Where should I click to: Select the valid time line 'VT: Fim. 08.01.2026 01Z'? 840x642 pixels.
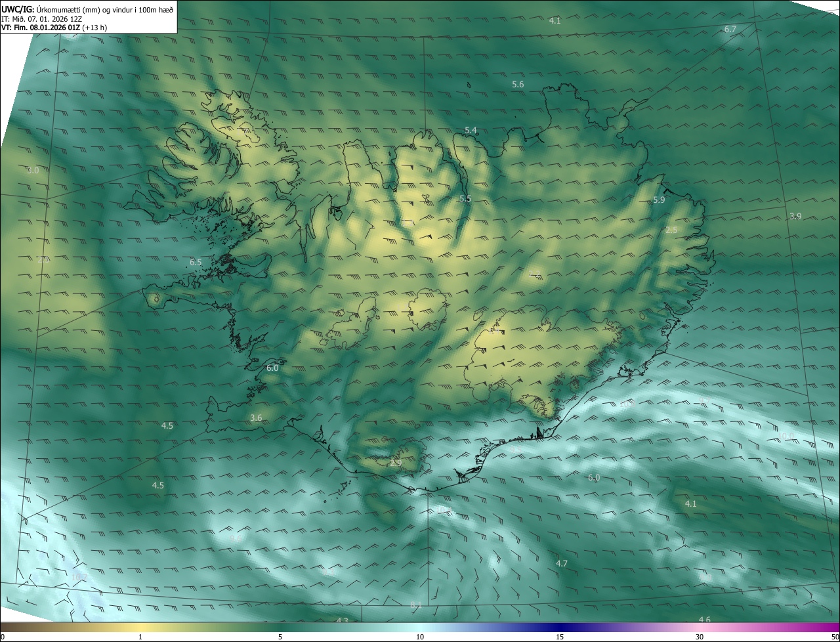(41, 28)
